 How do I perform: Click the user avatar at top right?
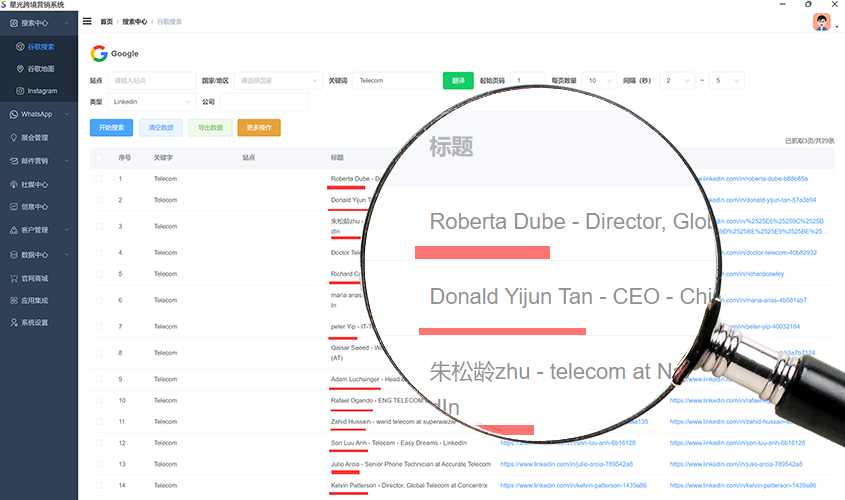pos(821,22)
